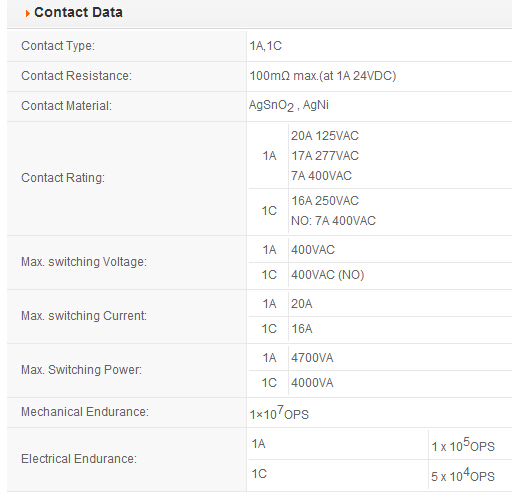Click the AgSnO2, AgNi material value
Viewport: 512px width, 501px height.
(289, 105)
